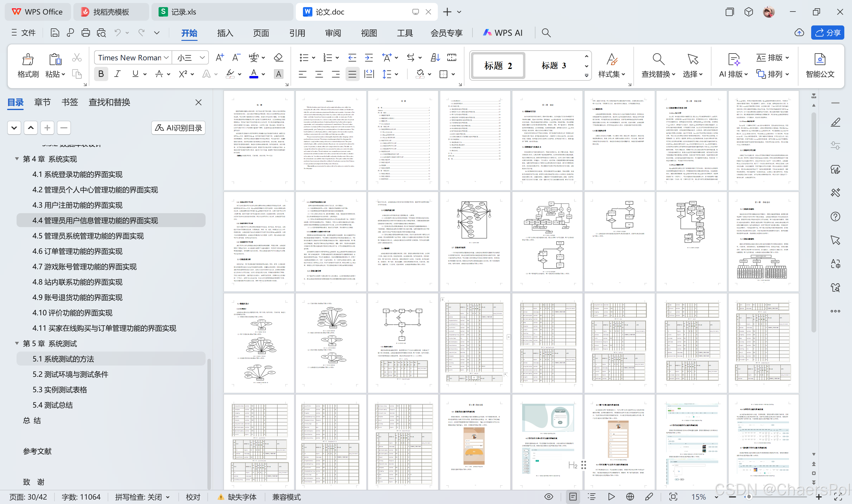
Task: Click the fit-page icon in status bar
Action: pos(673,497)
